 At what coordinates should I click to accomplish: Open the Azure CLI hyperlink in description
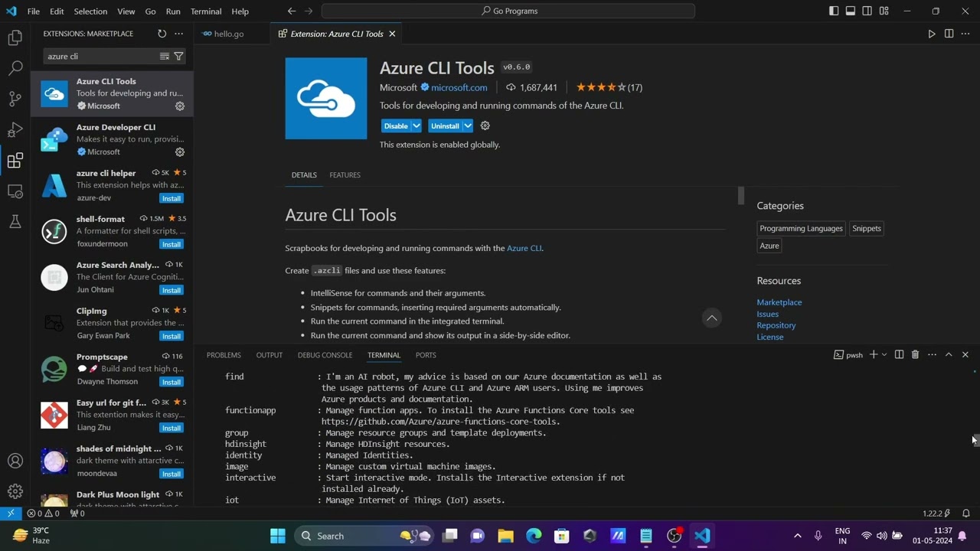point(524,248)
